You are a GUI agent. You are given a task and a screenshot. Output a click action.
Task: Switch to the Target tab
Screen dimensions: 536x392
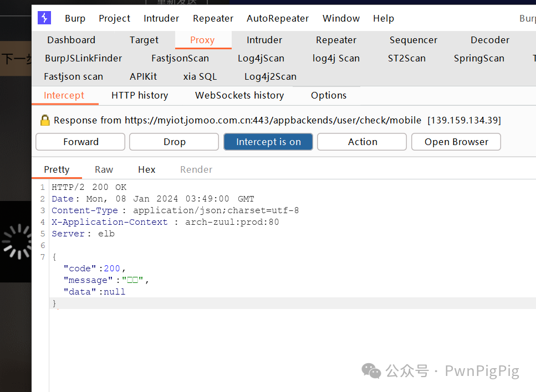pyautogui.click(x=144, y=40)
